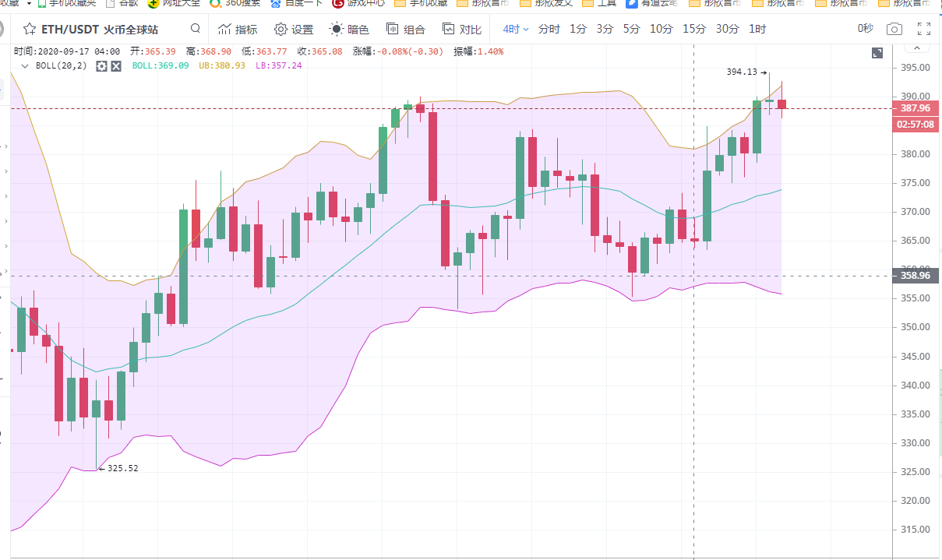The image size is (942, 560).
Task: Enter fullscreen chart mode
Action: [x=924, y=30]
